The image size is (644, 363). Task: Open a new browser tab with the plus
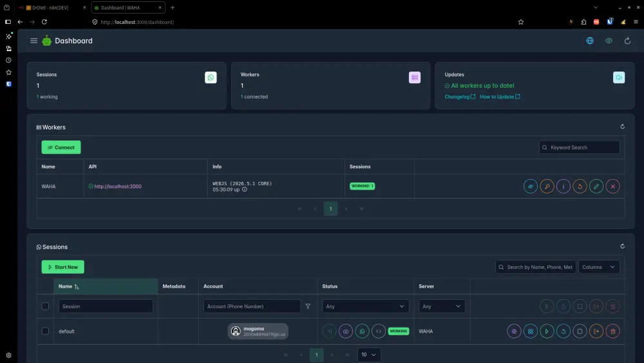pos(173,7)
